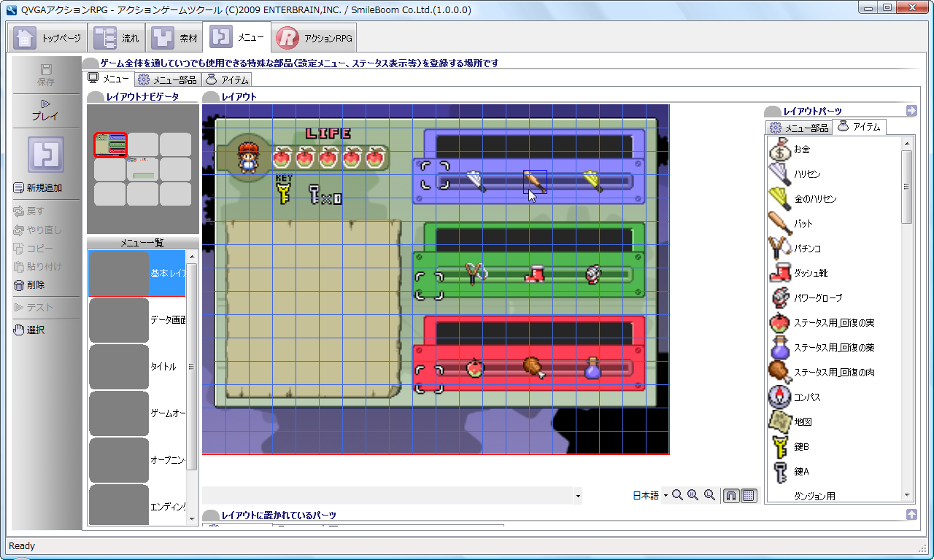Screen dimensions: 934x560
Task: Select the パチンコ slingshot icon
Action: click(781, 249)
